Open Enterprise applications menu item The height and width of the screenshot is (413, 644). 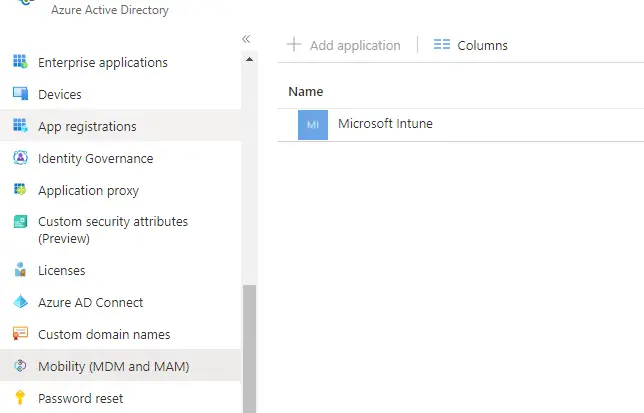(120, 62)
